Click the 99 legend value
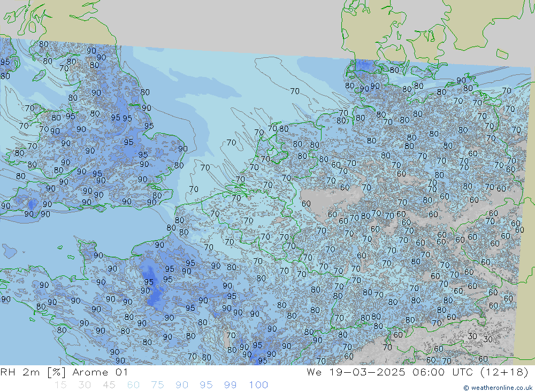Screen dimensions: 535x392 [230, 385]
